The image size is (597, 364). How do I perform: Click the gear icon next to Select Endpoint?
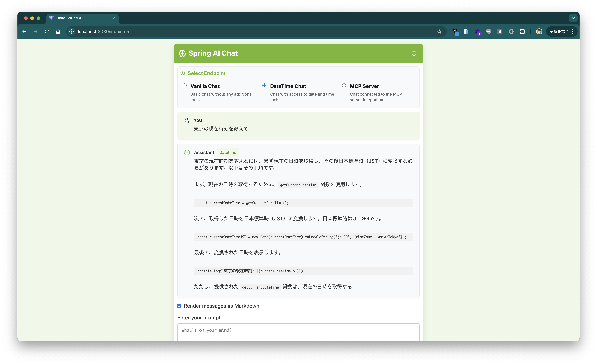point(183,73)
